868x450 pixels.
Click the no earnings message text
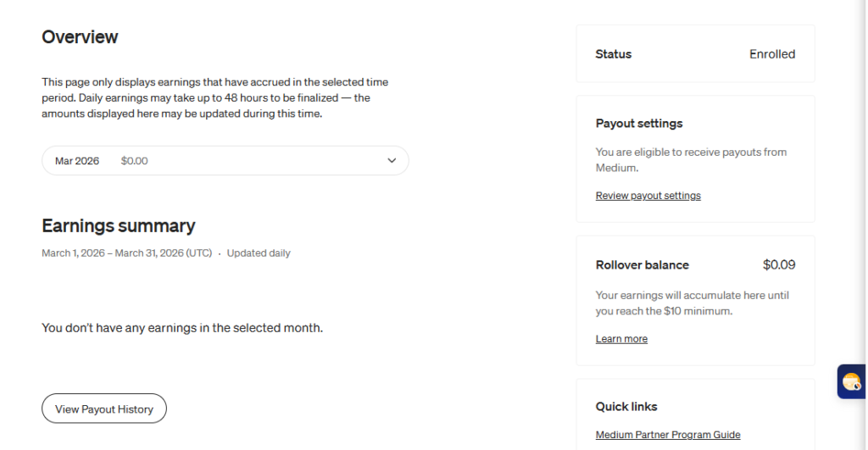coord(182,328)
